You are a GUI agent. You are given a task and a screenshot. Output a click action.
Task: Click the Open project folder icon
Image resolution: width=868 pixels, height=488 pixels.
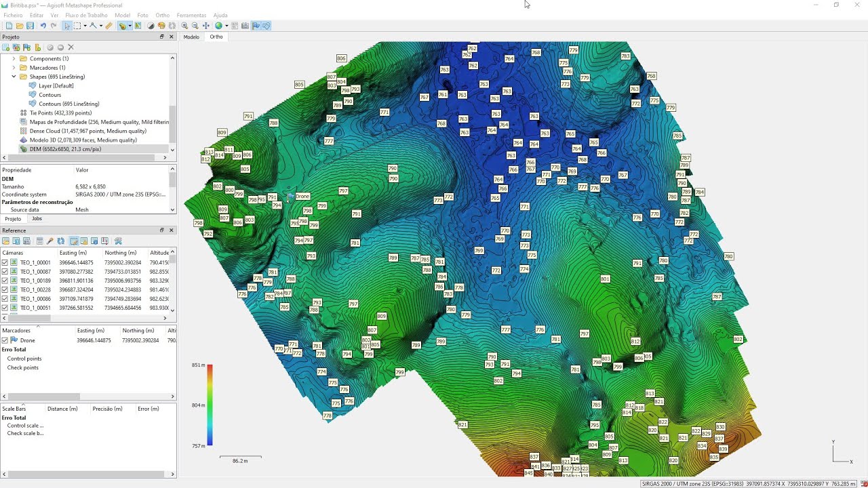tap(20, 26)
